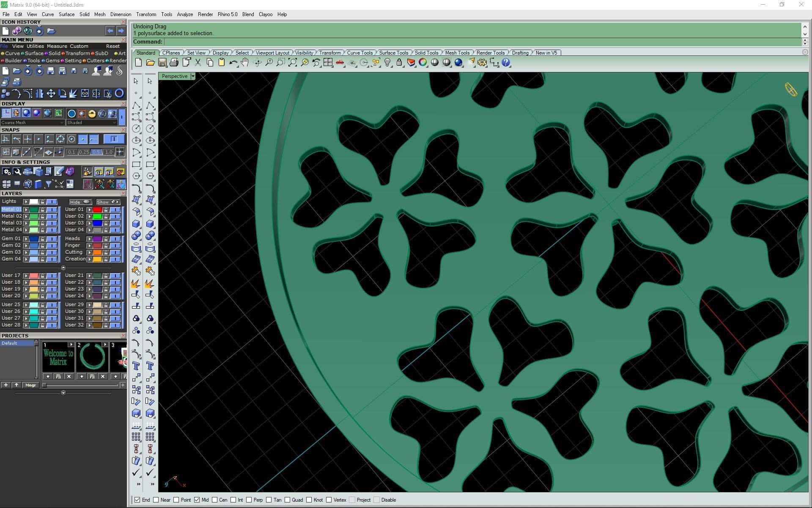This screenshot has width=812, height=508.
Task: Click the Icon History back arrow
Action: coord(110,31)
